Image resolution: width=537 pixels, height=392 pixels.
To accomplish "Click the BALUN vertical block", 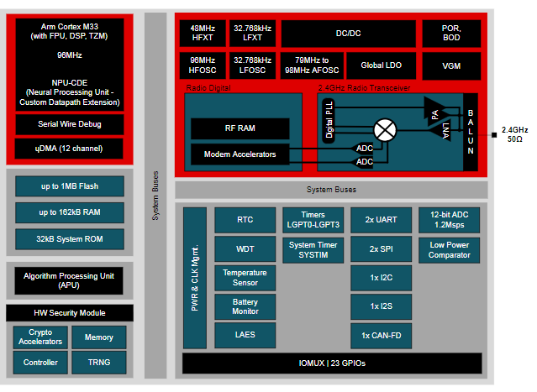I will pyautogui.click(x=471, y=132).
